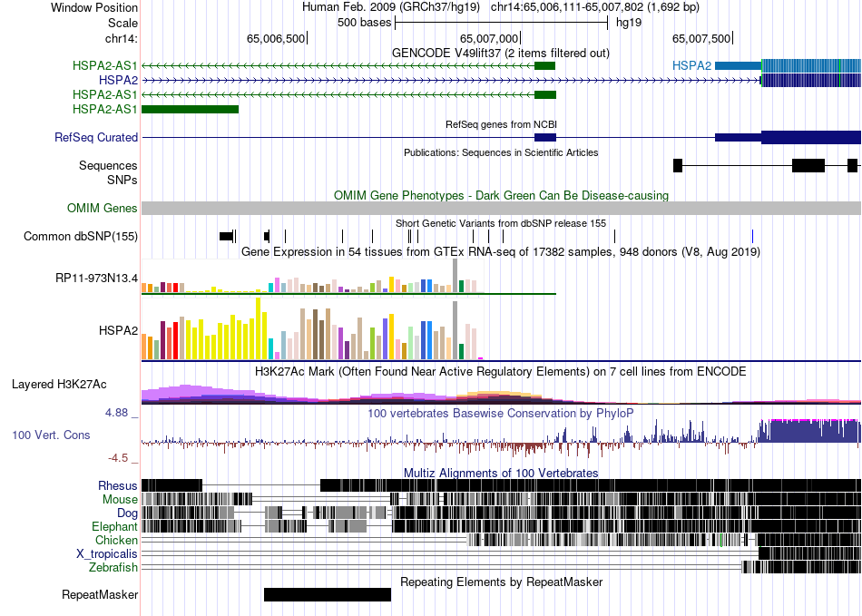
Task: Click the Repeating Elements by RepeatMasker title
Action: [502, 582]
